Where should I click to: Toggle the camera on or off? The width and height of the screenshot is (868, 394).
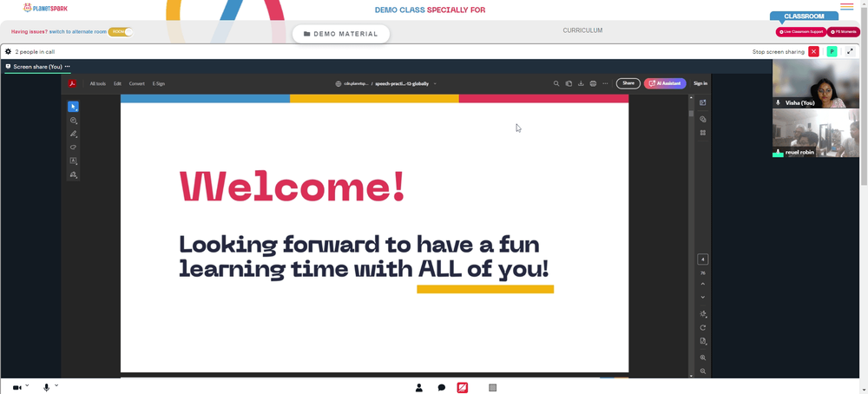16,388
